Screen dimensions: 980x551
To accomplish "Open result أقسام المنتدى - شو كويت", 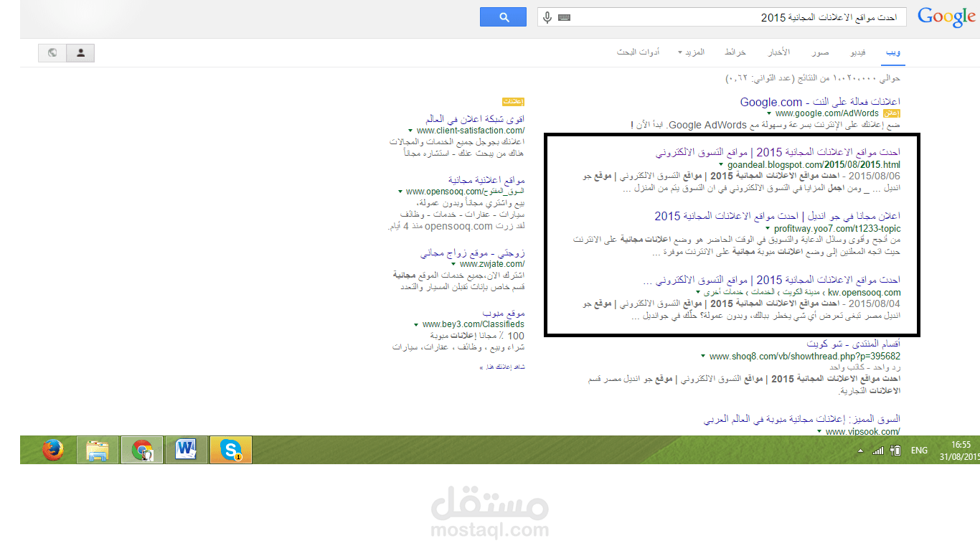I will 854,344.
